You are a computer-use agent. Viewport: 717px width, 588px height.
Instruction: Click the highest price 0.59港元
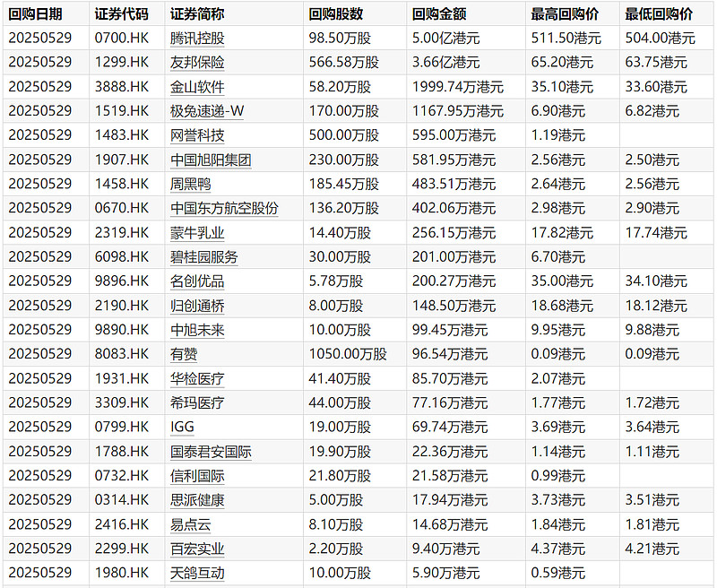tap(557, 573)
